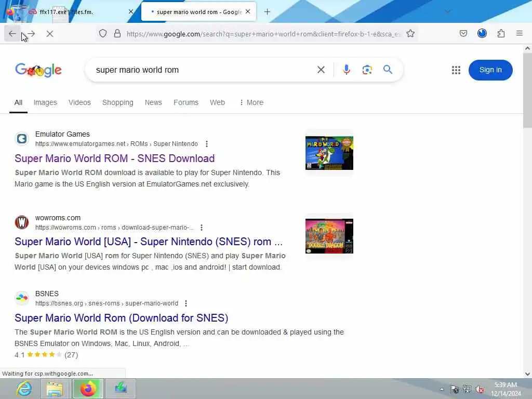532x399 pixels.
Task: Click the Double Dragon cover thumbnail
Action: pos(329,236)
